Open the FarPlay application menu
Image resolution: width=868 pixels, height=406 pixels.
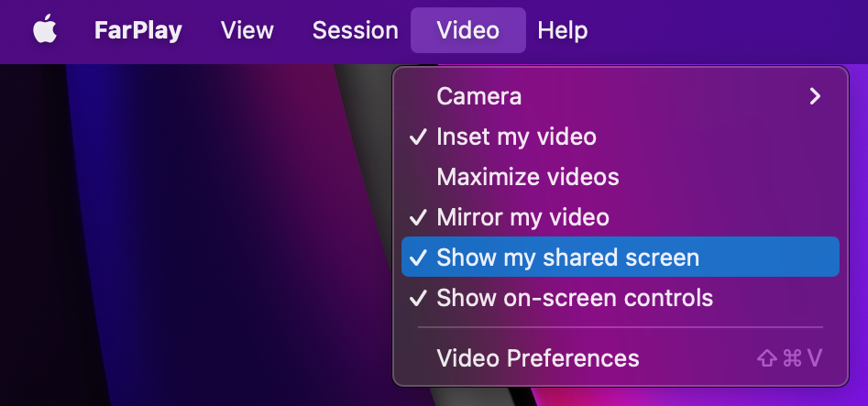pyautogui.click(x=137, y=30)
